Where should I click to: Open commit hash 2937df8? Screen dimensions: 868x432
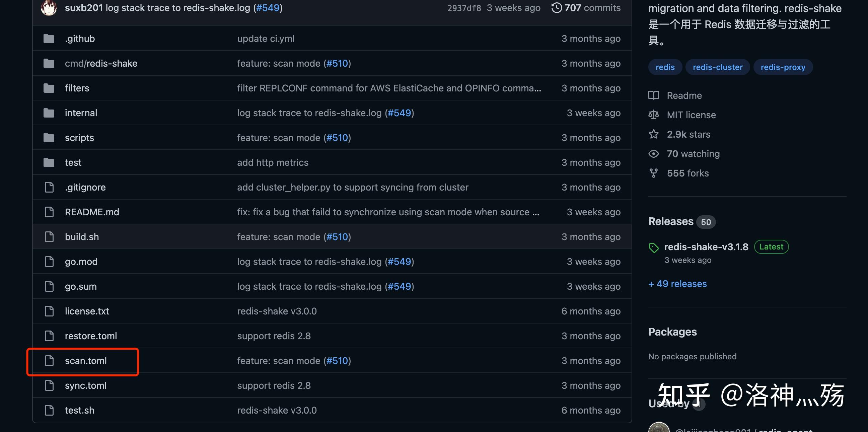click(x=464, y=8)
